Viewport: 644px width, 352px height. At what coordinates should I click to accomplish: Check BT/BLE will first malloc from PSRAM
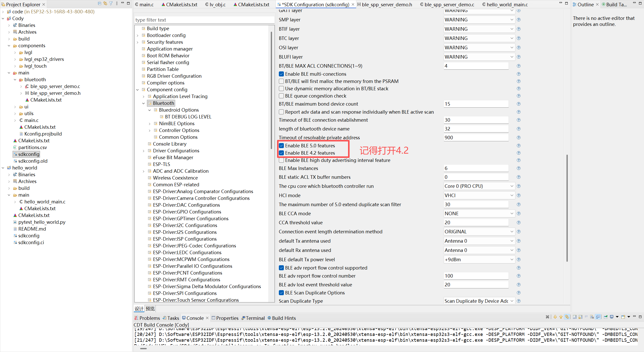coord(281,81)
